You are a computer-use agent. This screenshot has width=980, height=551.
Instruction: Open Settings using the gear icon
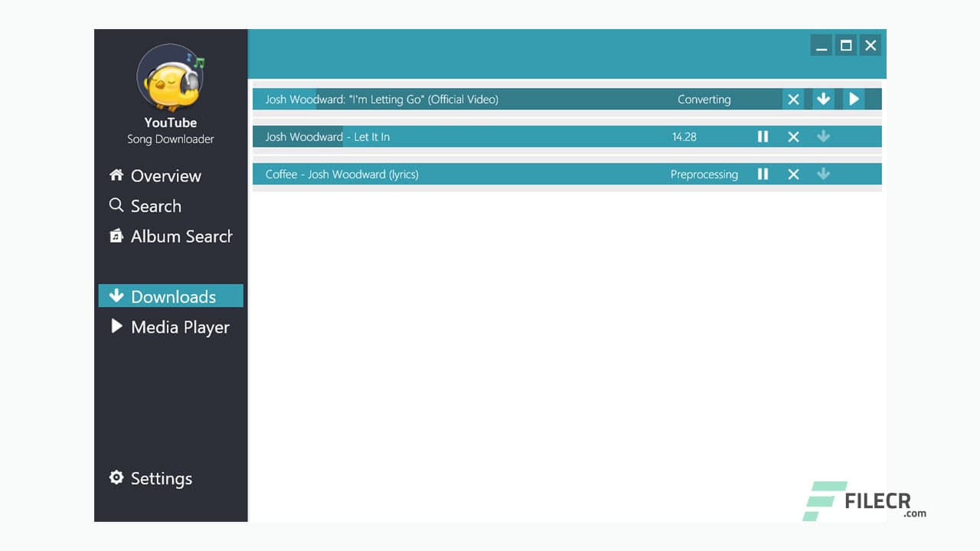coord(116,478)
